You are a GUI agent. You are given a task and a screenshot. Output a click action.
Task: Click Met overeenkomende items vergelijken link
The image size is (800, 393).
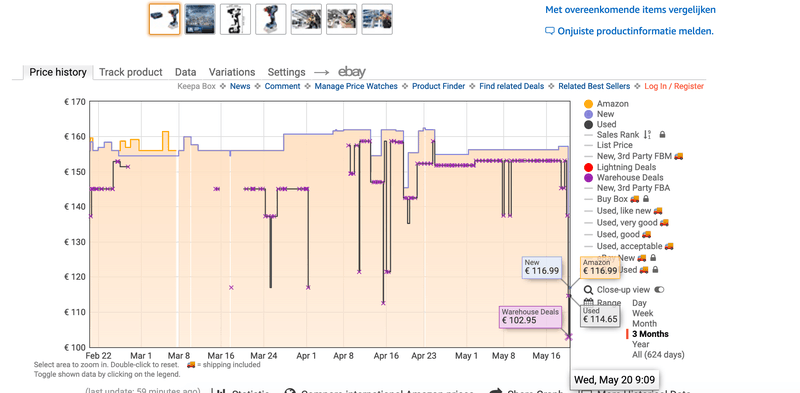(x=630, y=10)
